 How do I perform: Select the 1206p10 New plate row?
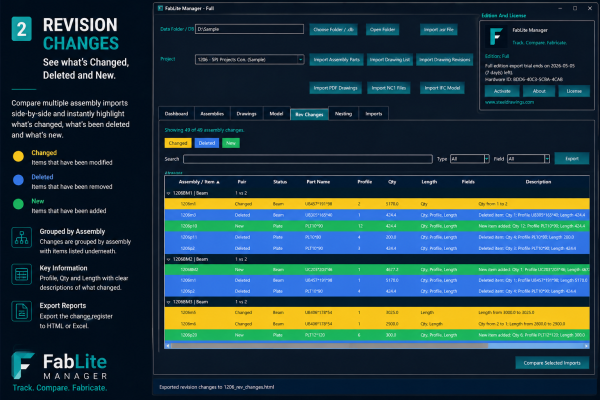(x=377, y=226)
